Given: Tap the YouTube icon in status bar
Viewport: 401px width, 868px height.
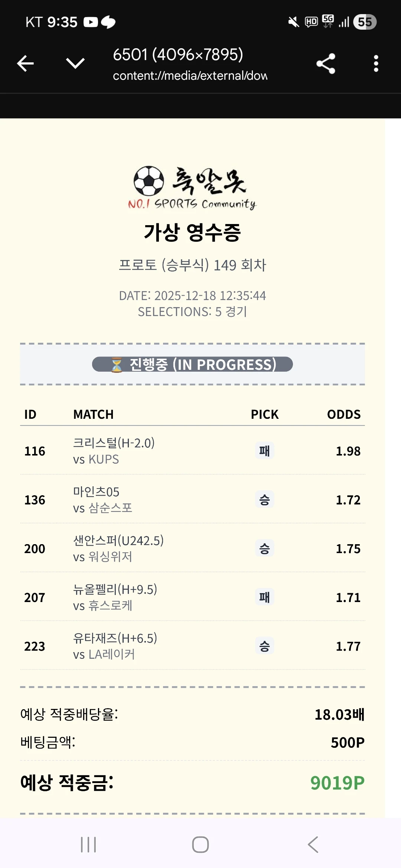Looking at the screenshot, I should point(91,22).
